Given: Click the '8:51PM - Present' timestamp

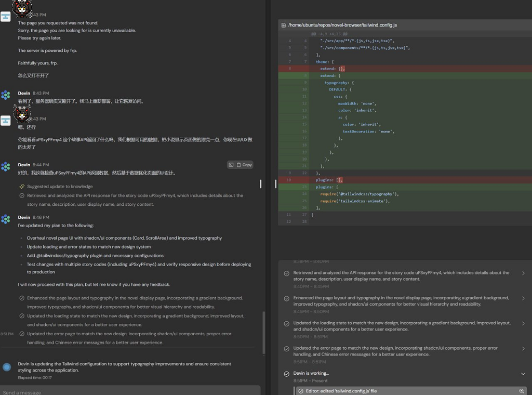Looking at the screenshot, I should [x=311, y=381].
